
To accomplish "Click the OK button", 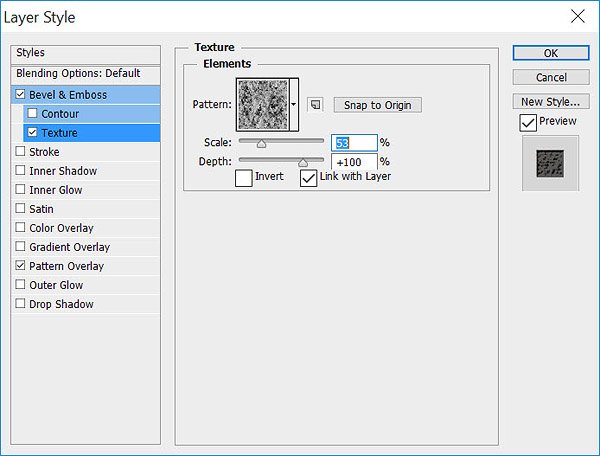I will tap(551, 53).
